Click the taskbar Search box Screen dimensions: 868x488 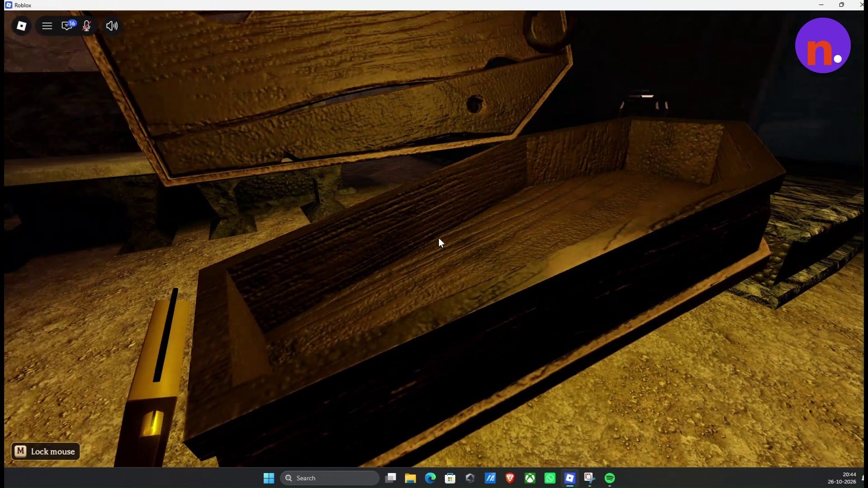click(330, 478)
